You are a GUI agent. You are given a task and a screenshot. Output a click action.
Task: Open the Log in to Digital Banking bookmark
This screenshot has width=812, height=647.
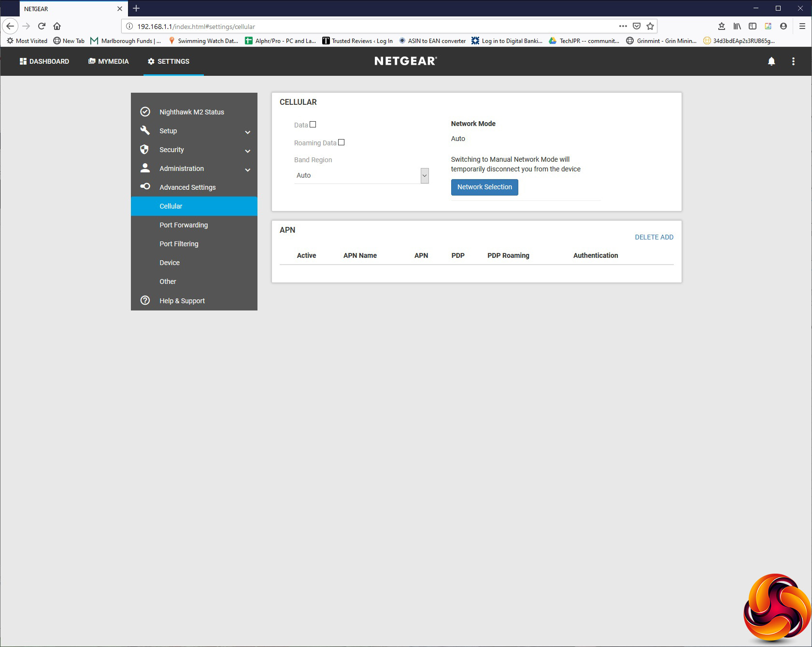(x=507, y=41)
